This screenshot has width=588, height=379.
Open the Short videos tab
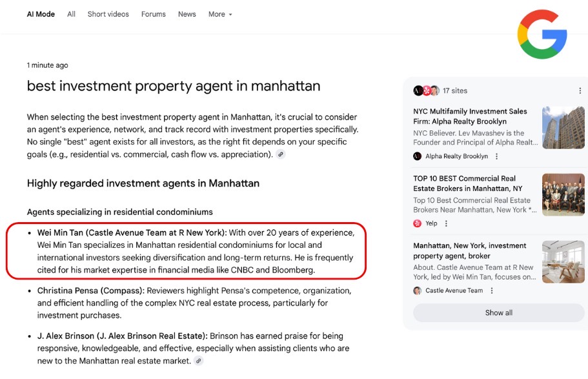108,14
